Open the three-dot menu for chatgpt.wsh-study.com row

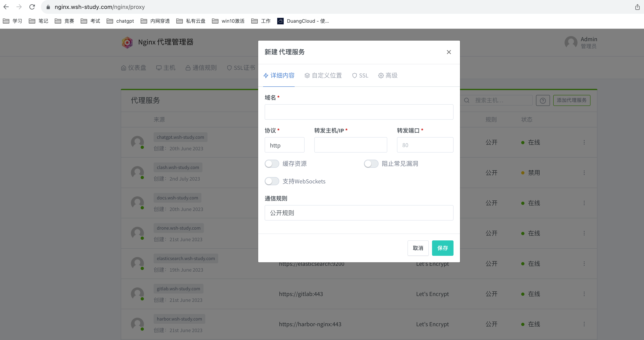point(584,142)
